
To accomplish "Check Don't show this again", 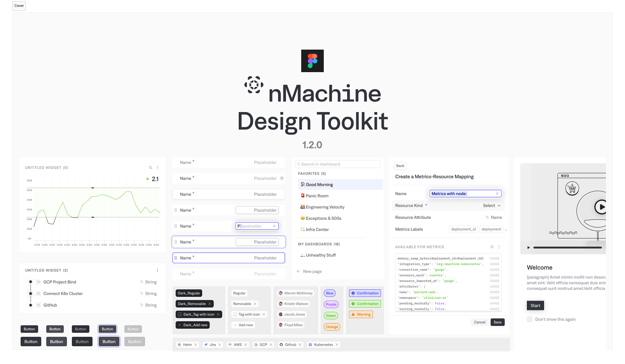I will [530, 319].
